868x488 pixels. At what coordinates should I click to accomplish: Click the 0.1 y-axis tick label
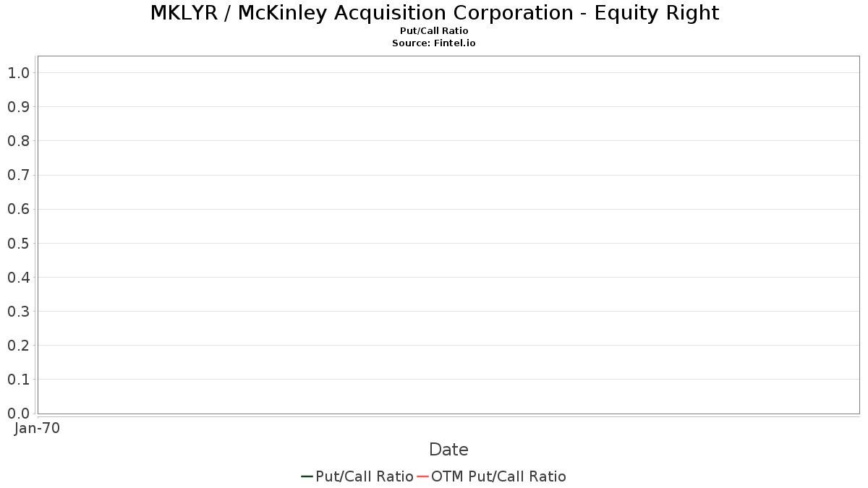(x=18, y=380)
